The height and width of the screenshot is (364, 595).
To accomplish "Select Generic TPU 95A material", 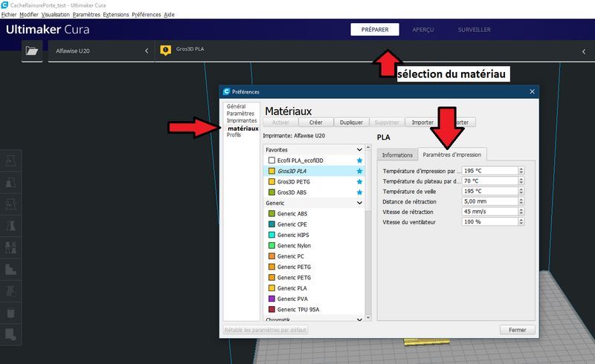I will pyautogui.click(x=314, y=309).
